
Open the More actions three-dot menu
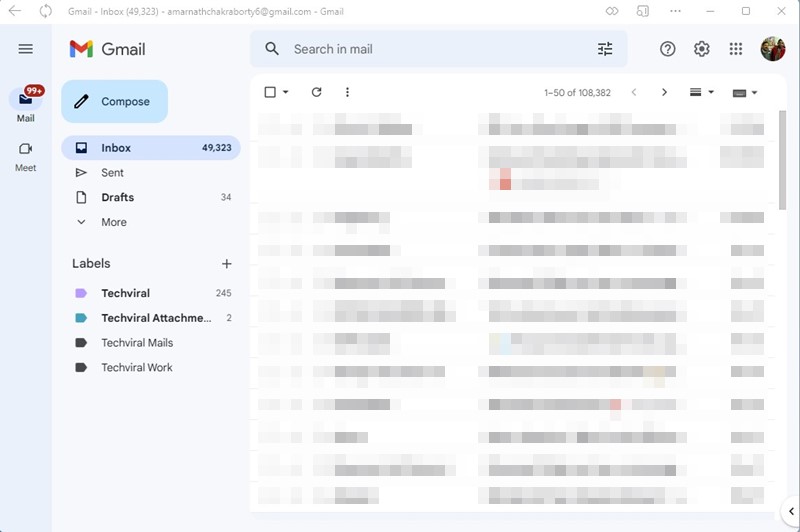coord(347,92)
